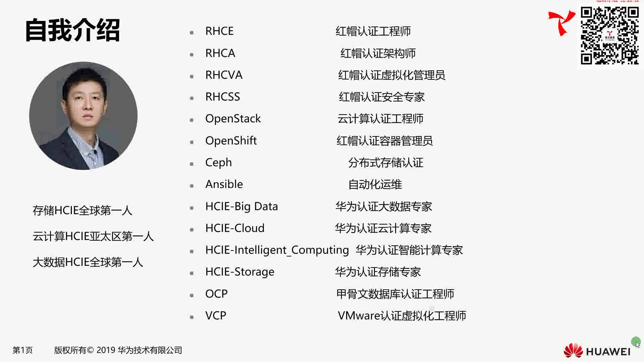Click 第1页 page number indicator

tap(24, 350)
